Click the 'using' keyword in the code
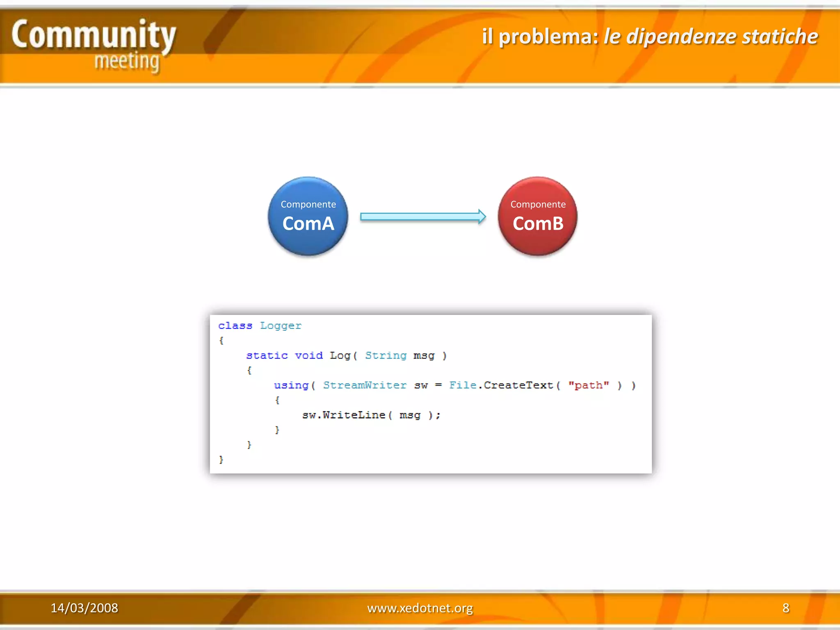The width and height of the screenshot is (840, 630). [x=291, y=386]
